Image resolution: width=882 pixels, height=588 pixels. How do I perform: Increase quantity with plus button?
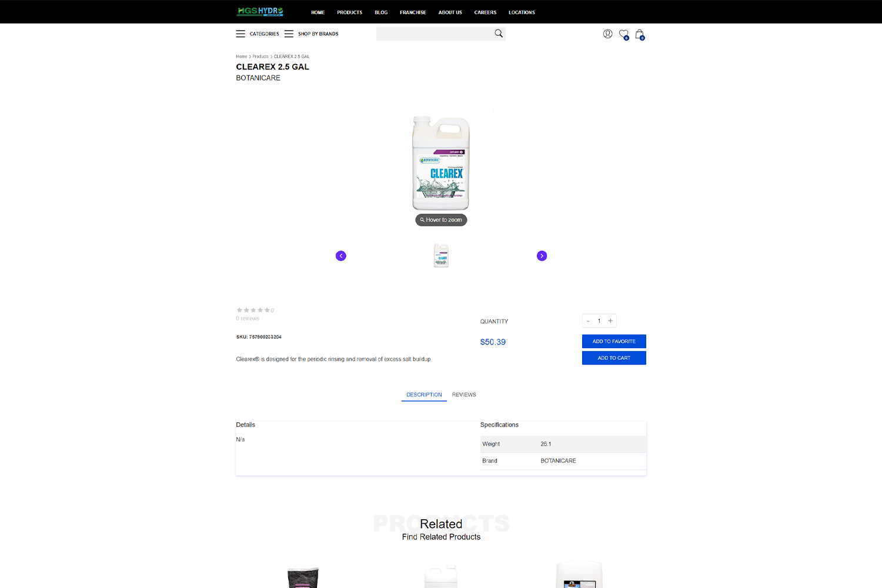pyautogui.click(x=610, y=321)
